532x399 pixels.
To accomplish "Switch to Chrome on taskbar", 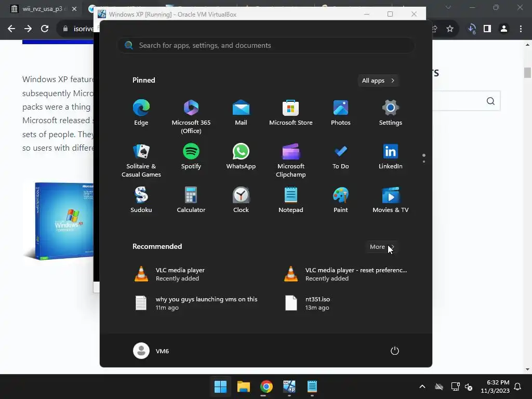I will (267, 387).
